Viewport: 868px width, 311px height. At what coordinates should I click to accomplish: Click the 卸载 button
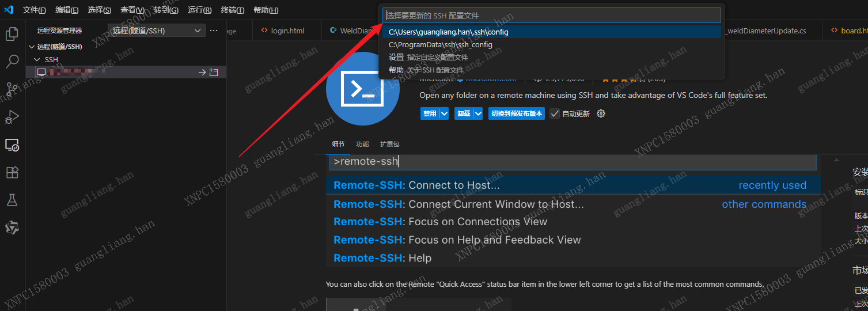(464, 113)
